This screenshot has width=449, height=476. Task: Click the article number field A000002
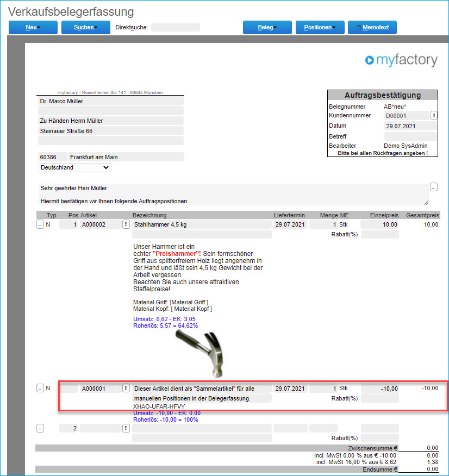101,224
